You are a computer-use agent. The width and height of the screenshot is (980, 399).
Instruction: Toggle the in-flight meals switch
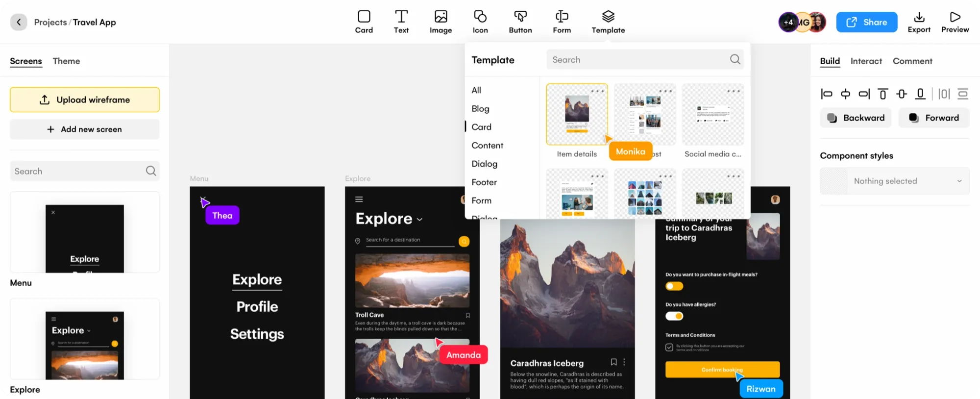pyautogui.click(x=674, y=286)
